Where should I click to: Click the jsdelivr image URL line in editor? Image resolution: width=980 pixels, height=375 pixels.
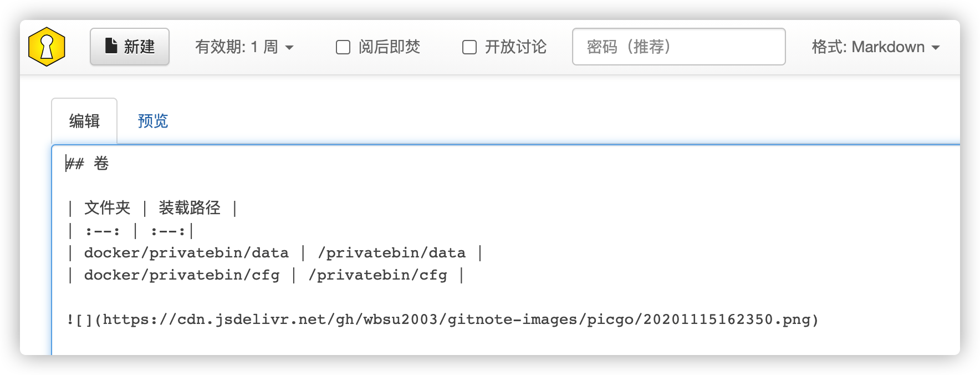coord(442,320)
